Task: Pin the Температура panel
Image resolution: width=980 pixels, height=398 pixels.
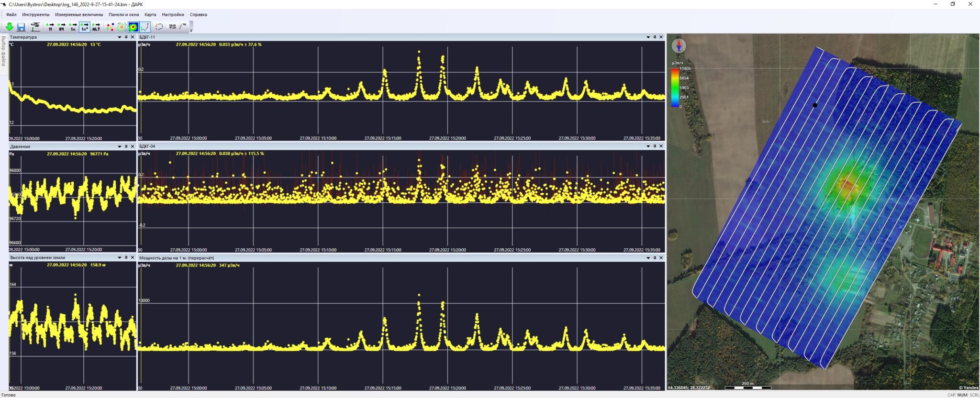Action: [x=126, y=37]
